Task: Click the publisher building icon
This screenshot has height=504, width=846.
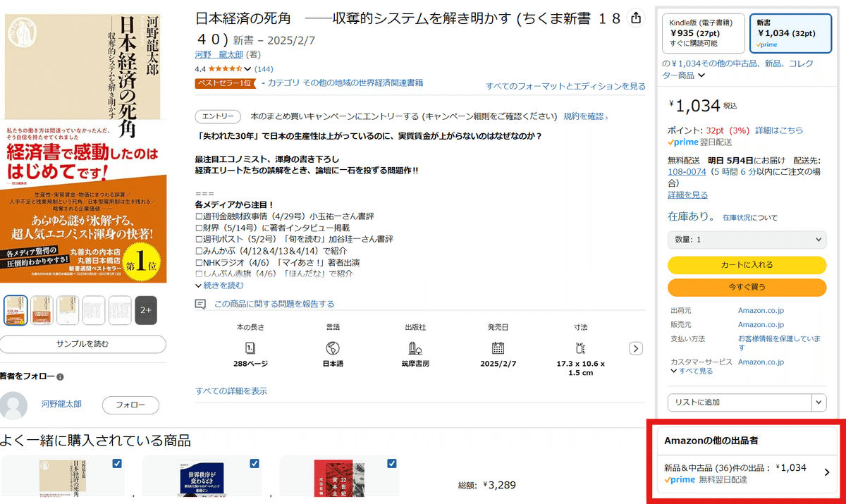Action: [x=415, y=348]
